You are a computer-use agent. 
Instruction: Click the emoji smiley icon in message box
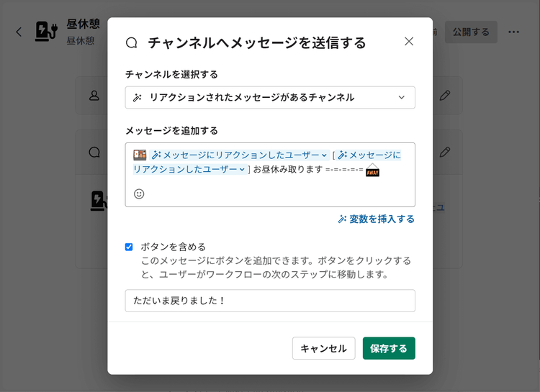(x=139, y=193)
